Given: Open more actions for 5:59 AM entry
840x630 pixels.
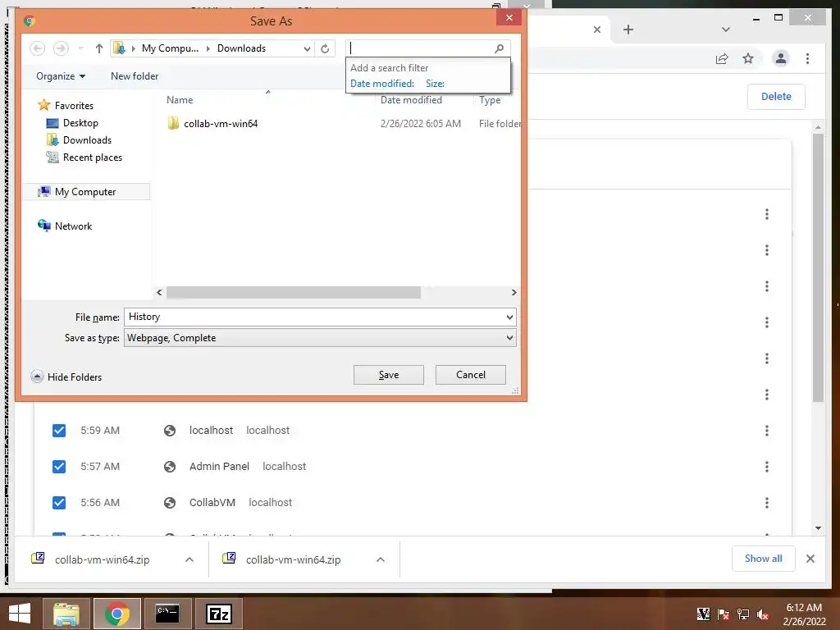Looking at the screenshot, I should [767, 431].
